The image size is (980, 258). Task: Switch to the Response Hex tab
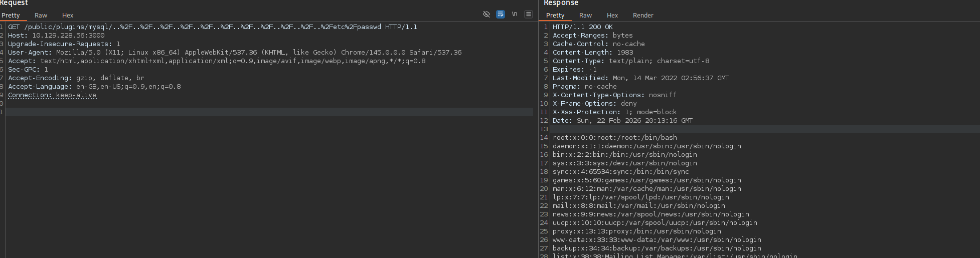click(x=612, y=16)
